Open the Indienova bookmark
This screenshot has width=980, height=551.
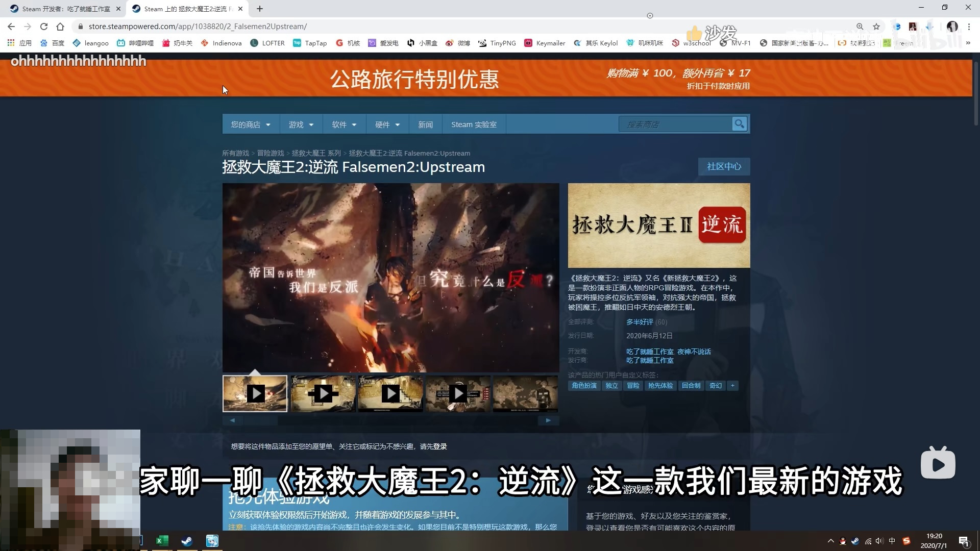click(x=221, y=43)
